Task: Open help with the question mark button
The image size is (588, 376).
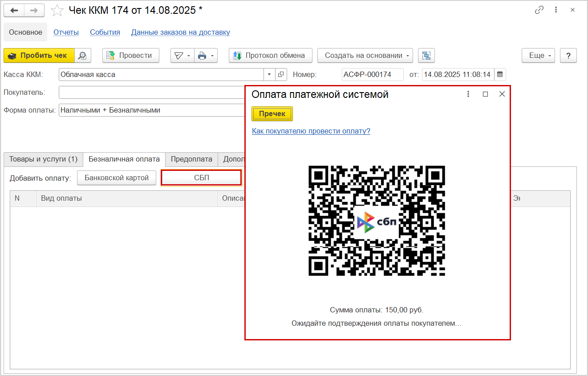Action: coord(568,56)
